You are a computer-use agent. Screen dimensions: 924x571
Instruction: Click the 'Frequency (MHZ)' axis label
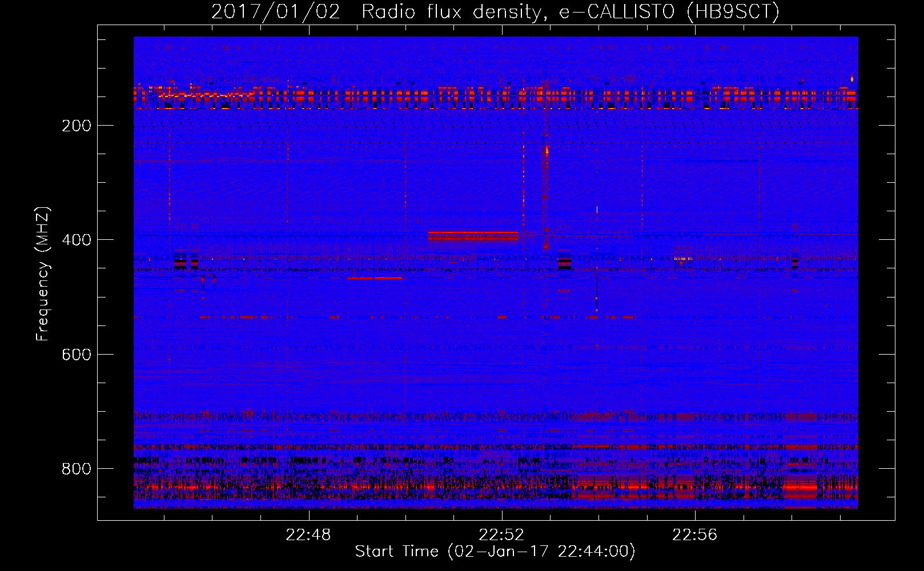click(43, 274)
